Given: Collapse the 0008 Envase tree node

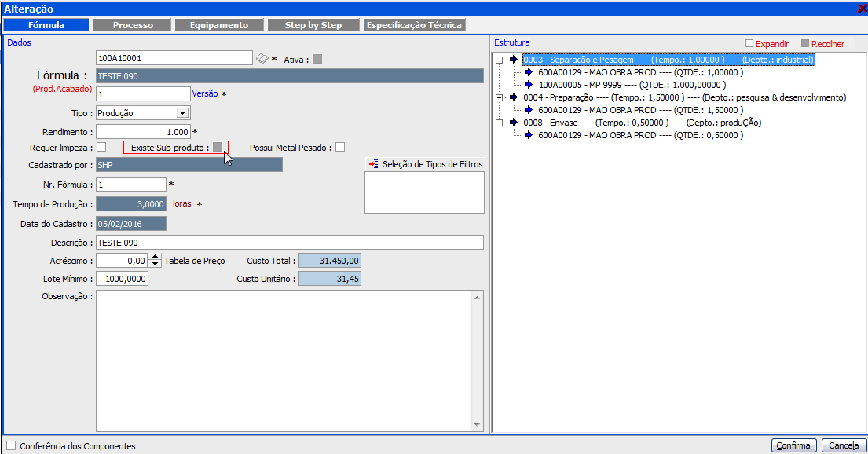Looking at the screenshot, I should pyautogui.click(x=499, y=123).
